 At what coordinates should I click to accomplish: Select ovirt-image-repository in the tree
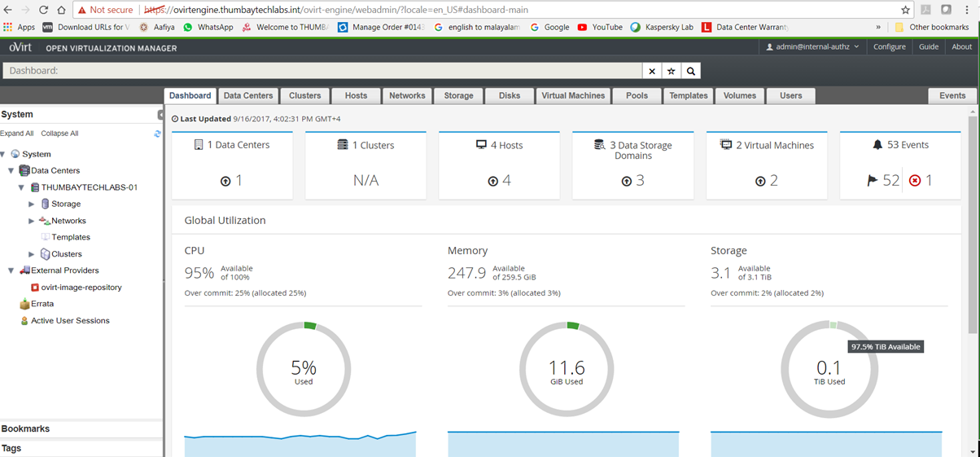81,288
